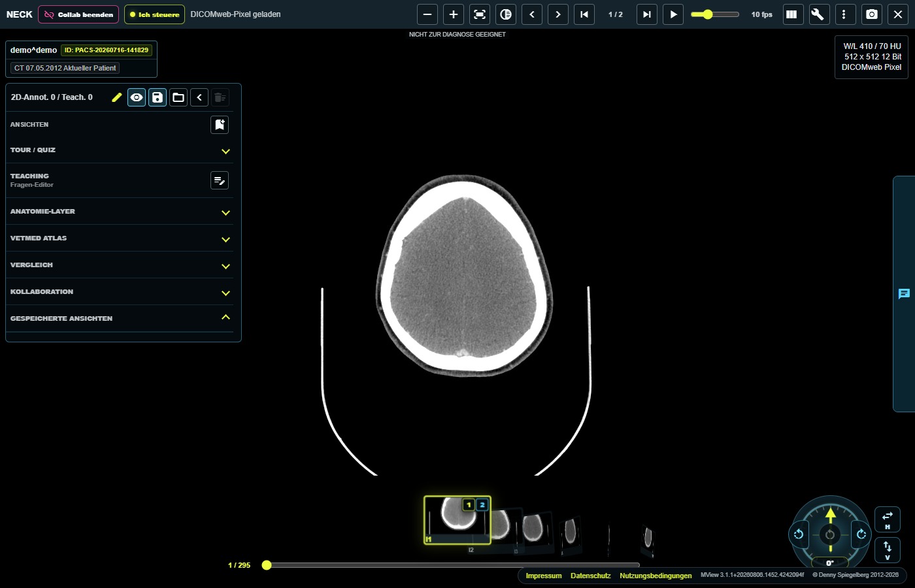Collapse the Gespeicherte Ansichten section
The width and height of the screenshot is (915, 588).
[121, 318]
